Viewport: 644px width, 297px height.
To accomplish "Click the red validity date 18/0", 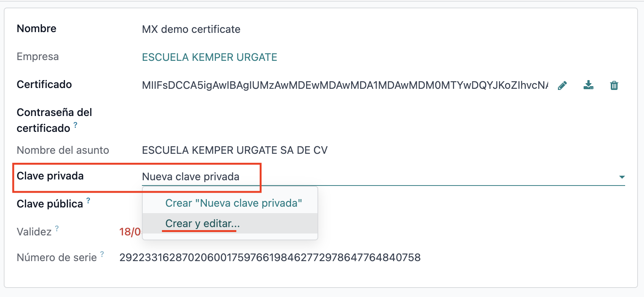I will click(x=130, y=232).
